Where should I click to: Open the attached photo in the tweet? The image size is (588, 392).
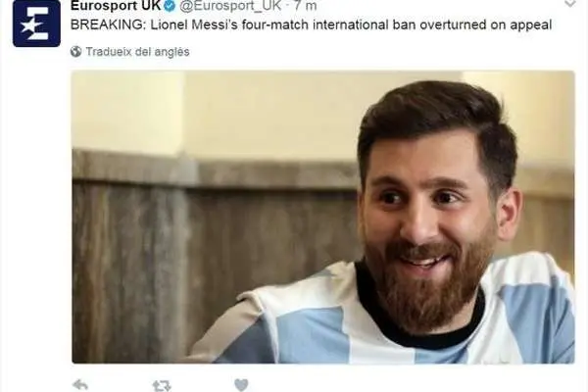pyautogui.click(x=322, y=217)
